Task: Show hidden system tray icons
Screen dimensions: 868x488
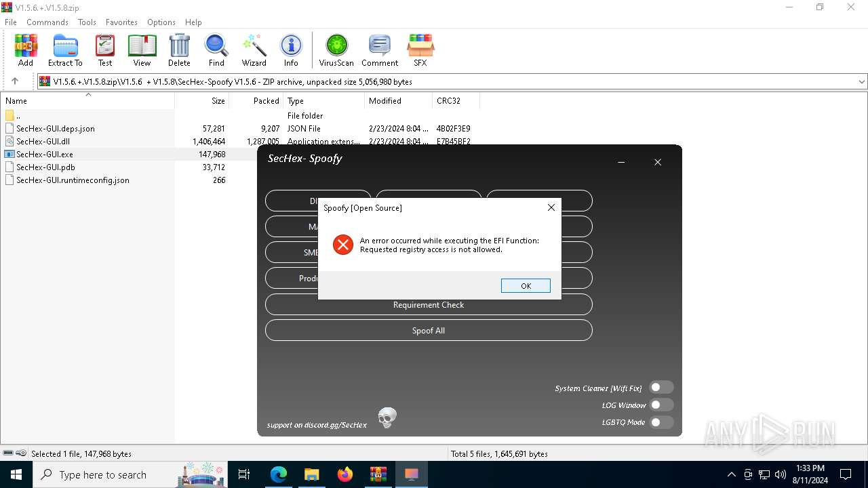Action: click(x=731, y=474)
